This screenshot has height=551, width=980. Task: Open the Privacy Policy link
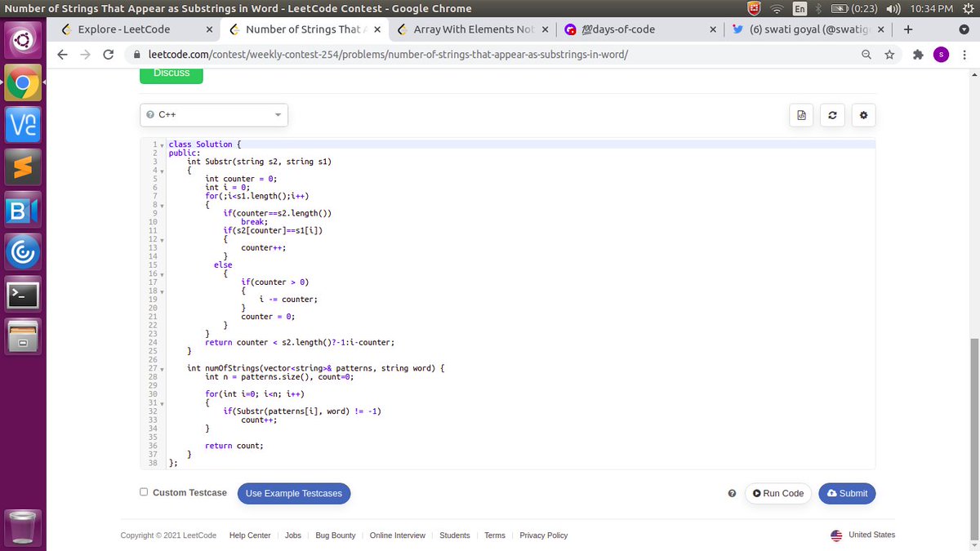544,535
